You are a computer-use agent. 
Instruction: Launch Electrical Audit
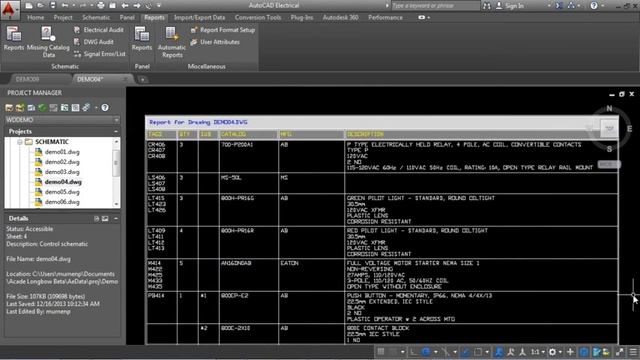click(x=99, y=30)
